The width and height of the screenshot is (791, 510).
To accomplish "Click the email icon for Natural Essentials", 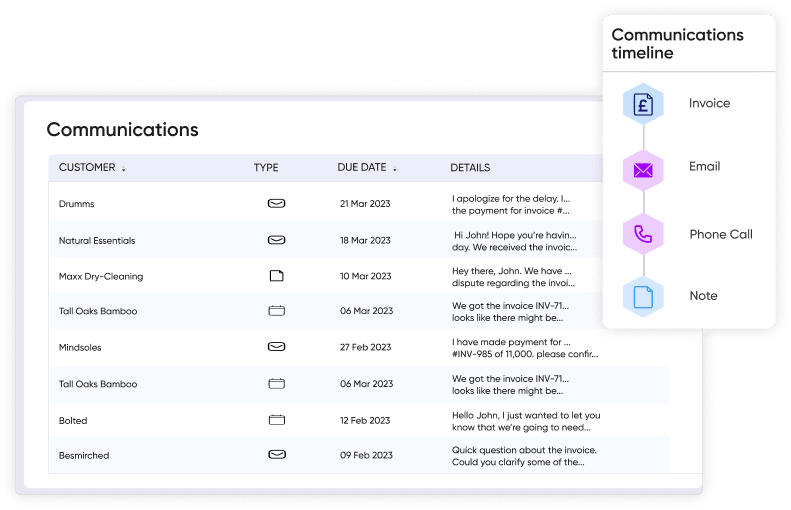I will [277, 240].
